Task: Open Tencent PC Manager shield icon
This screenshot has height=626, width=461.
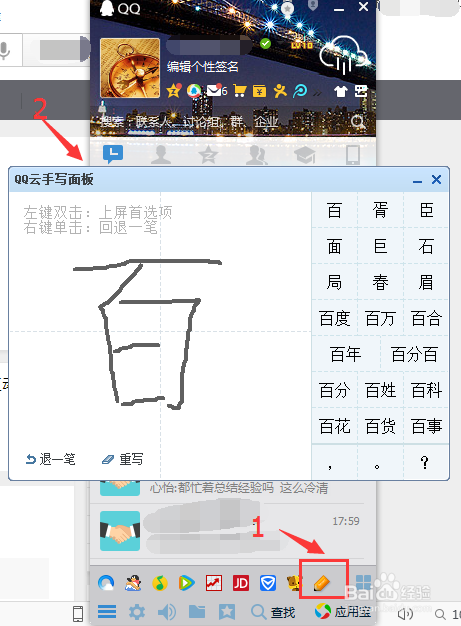Action: (x=268, y=583)
